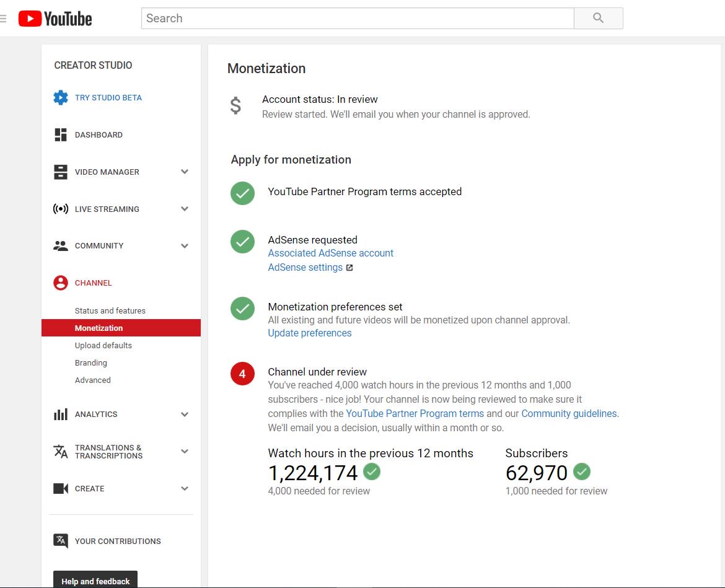Image resolution: width=725 pixels, height=588 pixels.
Task: Click 'Apply for monetization' heading
Action: (291, 160)
